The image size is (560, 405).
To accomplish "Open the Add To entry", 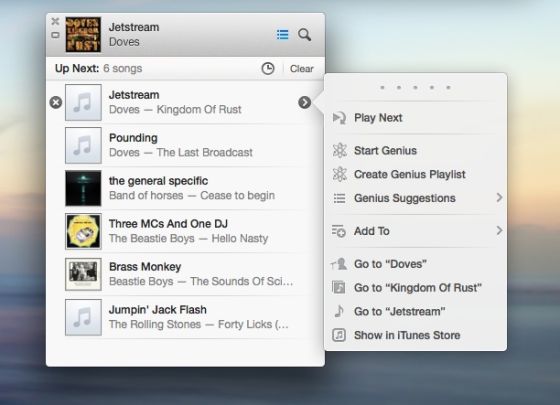I will click(371, 231).
